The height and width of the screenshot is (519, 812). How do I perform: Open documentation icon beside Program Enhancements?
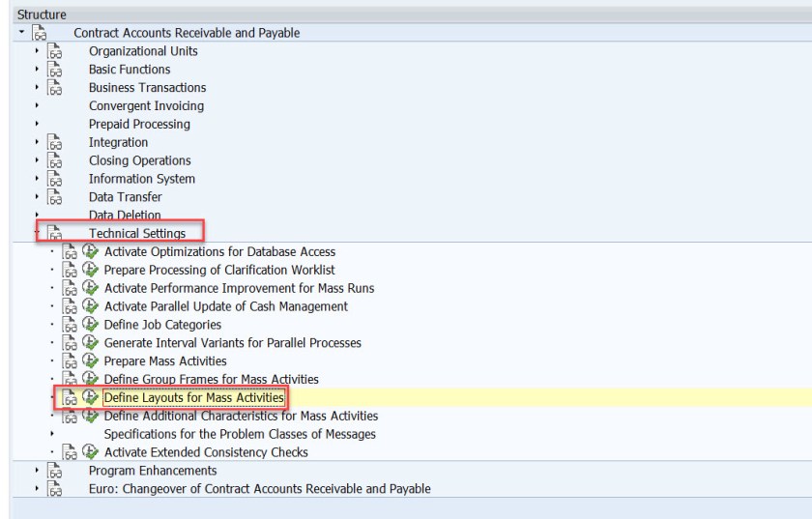pyautogui.click(x=55, y=471)
